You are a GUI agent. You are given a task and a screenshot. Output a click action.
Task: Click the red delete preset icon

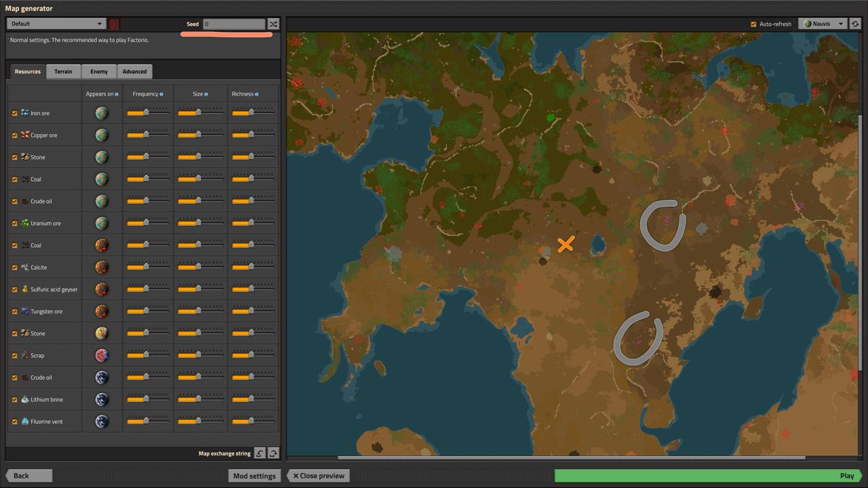(x=114, y=24)
